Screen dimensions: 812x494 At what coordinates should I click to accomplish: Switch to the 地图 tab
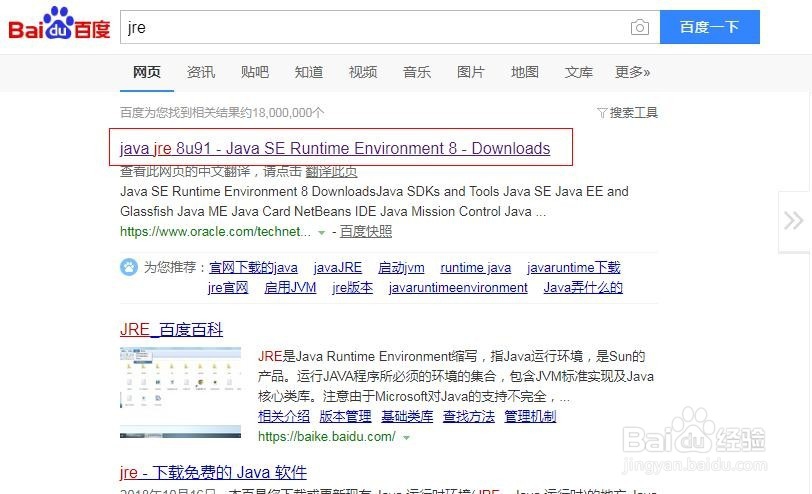click(525, 72)
